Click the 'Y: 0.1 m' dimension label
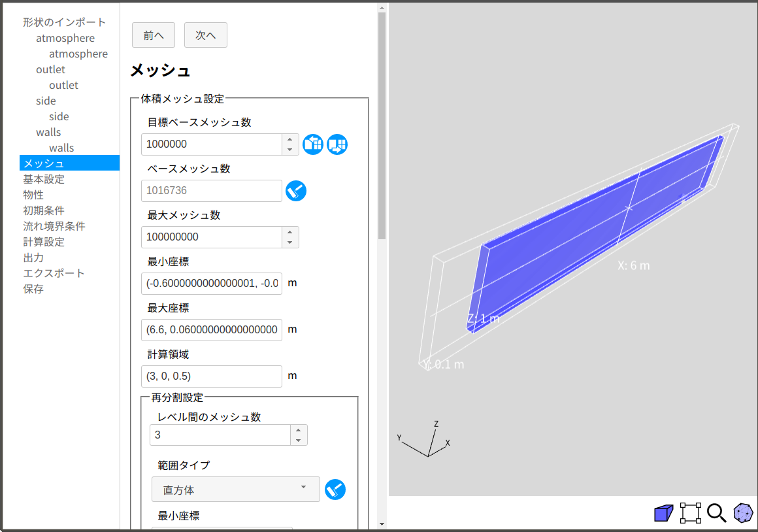758x532 pixels. point(444,365)
